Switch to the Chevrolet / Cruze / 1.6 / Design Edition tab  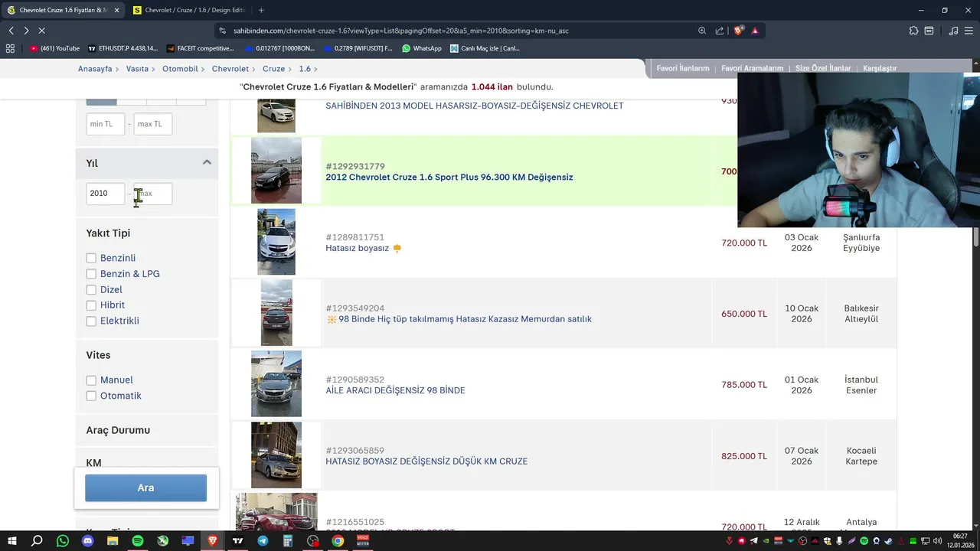[x=189, y=10]
